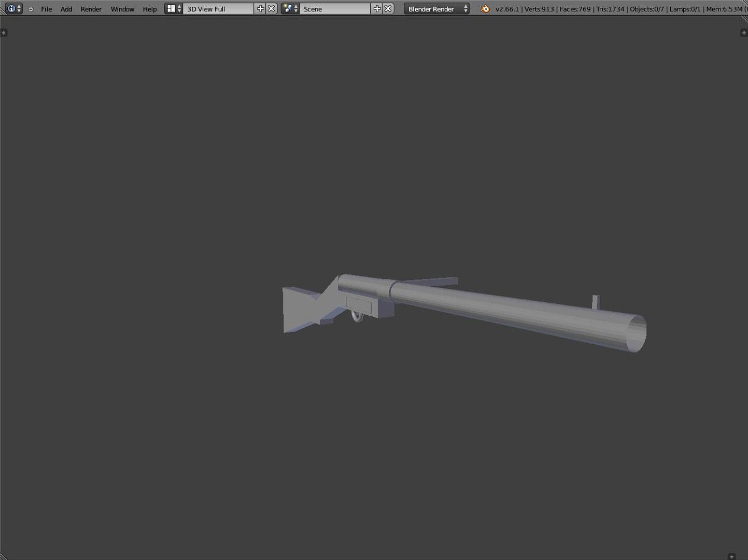
Task: Expand the right properties panel plus icon
Action: point(743,33)
